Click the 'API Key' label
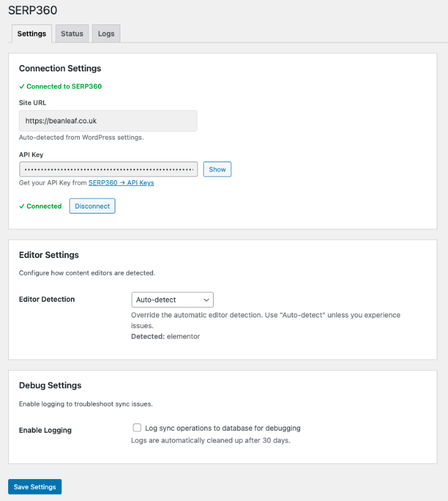This screenshot has height=501, width=448. coord(31,155)
